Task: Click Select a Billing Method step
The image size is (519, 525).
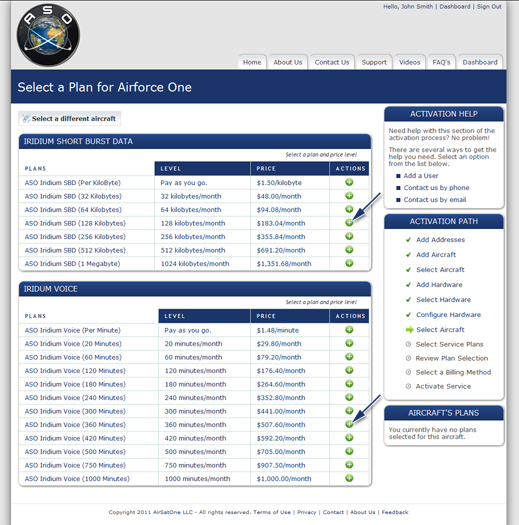Action: [453, 373]
